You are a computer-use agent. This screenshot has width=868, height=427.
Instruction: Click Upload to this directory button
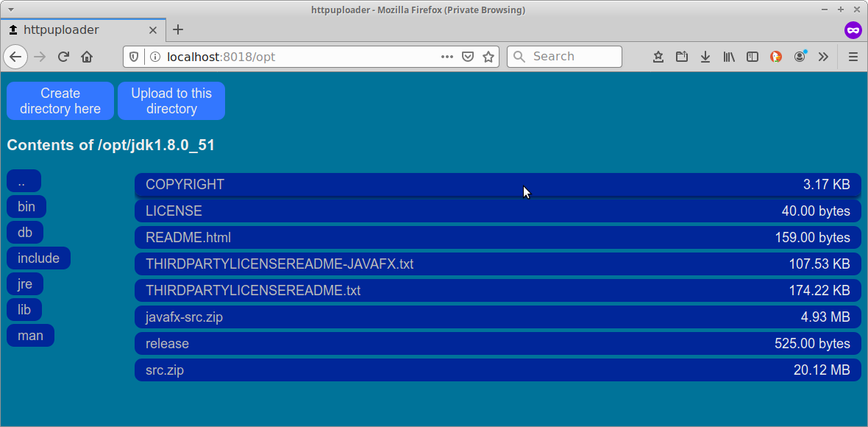[171, 101]
